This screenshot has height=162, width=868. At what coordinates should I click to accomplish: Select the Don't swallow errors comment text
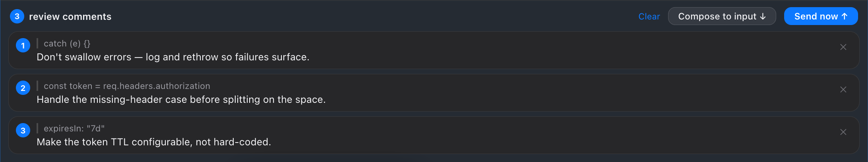(173, 57)
